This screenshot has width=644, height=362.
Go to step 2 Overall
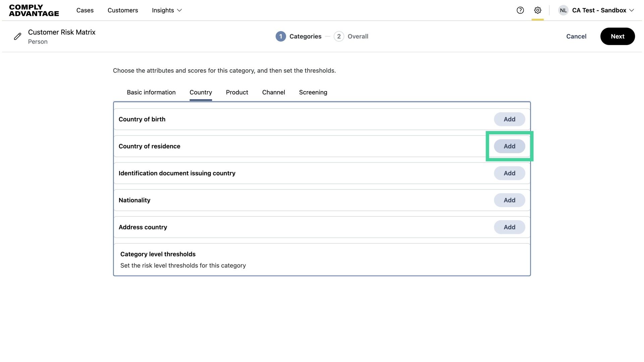pos(351,36)
